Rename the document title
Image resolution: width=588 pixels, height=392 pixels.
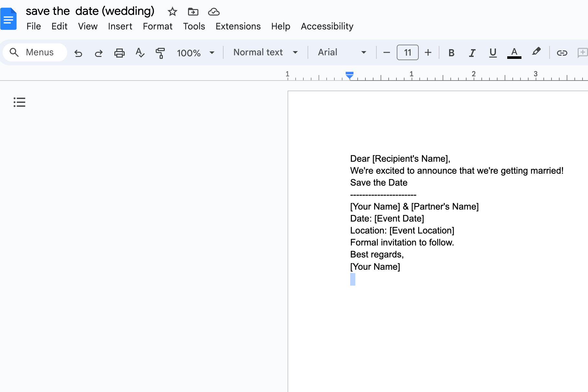click(x=90, y=11)
